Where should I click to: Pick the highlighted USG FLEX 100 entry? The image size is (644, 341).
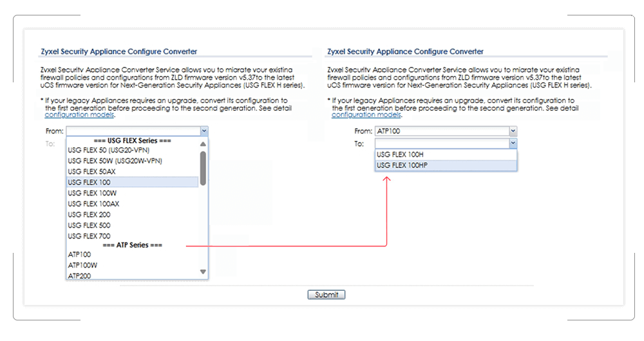[132, 182]
